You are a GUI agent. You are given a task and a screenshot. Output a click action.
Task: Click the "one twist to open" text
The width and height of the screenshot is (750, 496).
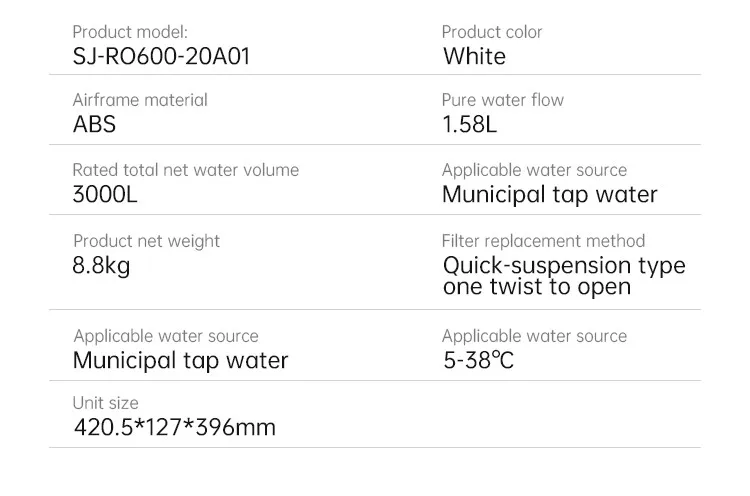coord(536,287)
